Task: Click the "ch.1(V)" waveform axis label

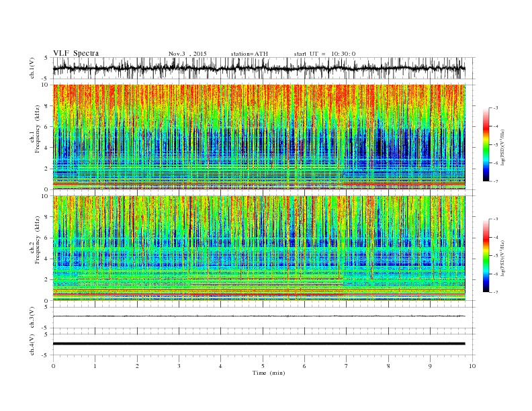Action: coord(32,68)
